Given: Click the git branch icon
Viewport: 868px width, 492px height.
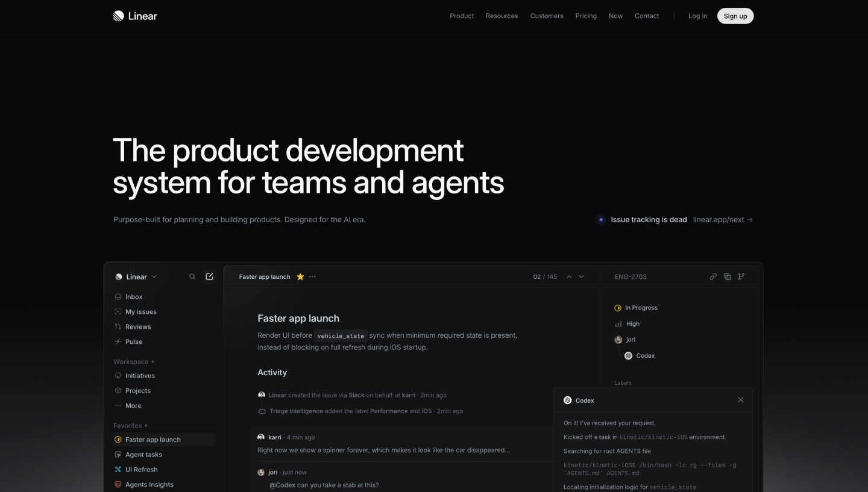Looking at the screenshot, I should point(741,277).
